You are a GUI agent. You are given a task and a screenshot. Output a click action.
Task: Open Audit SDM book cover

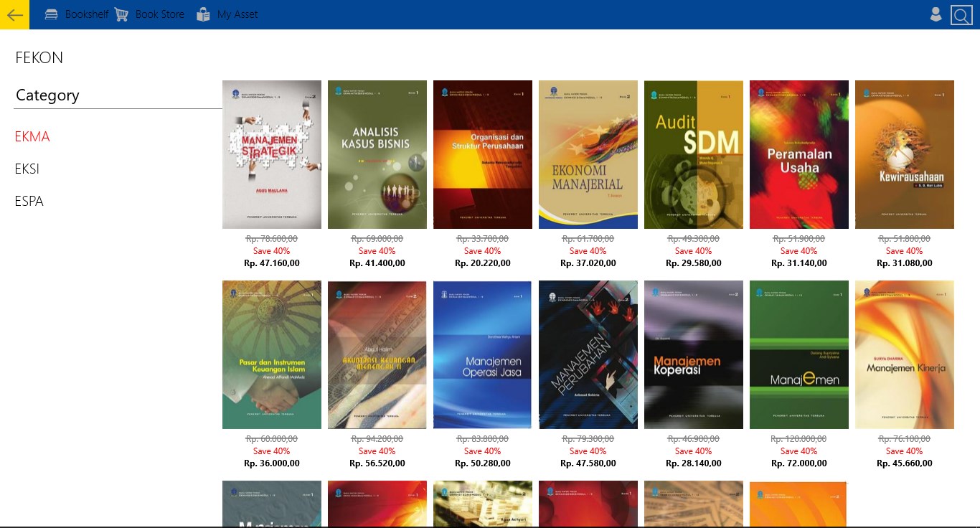tap(694, 154)
